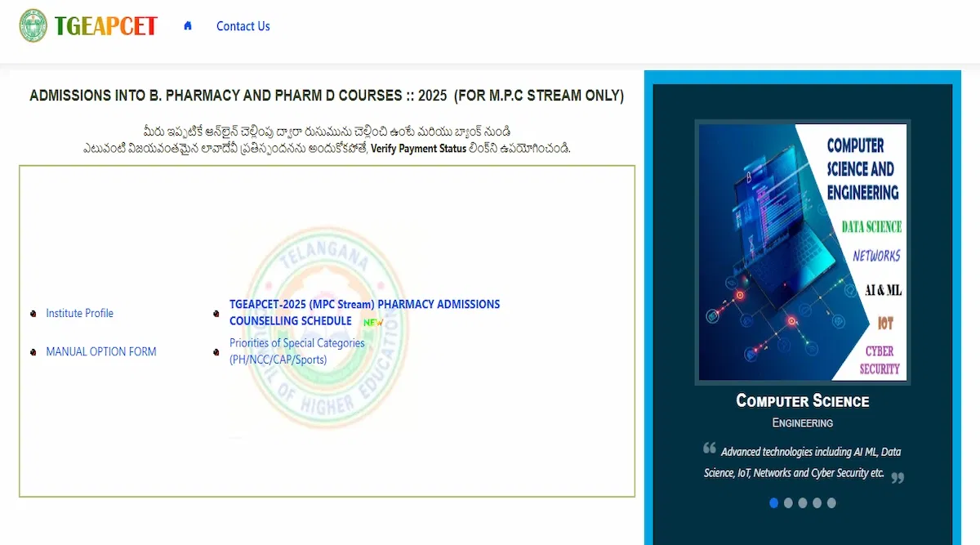Viewport: 980px width, 545px height.
Task: Click the Computer Science and Engineering banner image
Action: tap(802, 252)
